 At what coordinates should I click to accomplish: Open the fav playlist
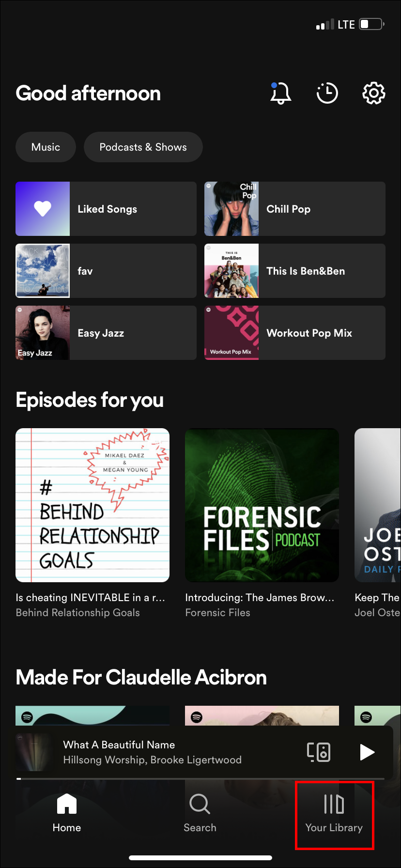click(106, 271)
